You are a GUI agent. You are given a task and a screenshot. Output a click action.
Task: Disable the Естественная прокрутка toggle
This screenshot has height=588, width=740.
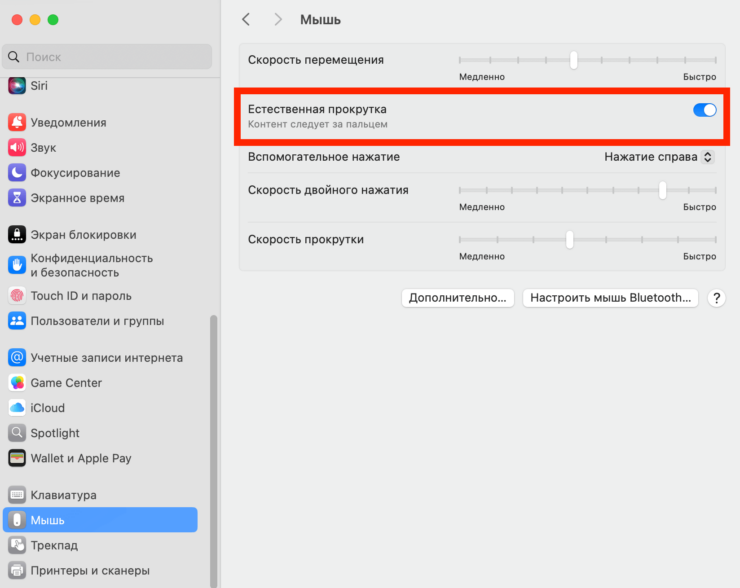click(704, 110)
